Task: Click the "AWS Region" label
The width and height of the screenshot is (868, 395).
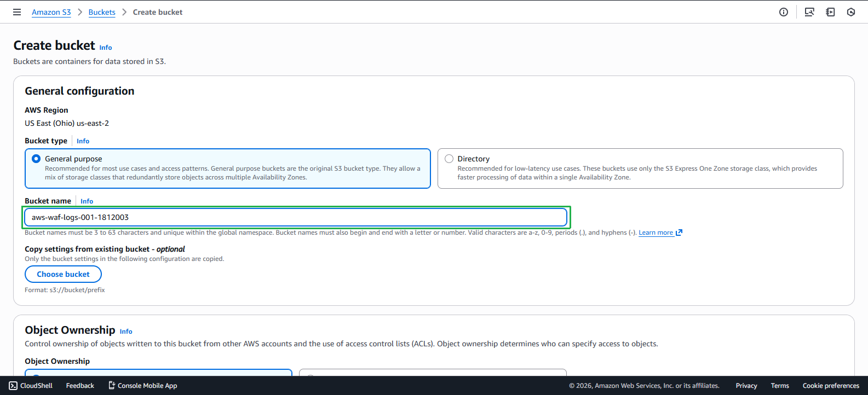Action: (47, 110)
